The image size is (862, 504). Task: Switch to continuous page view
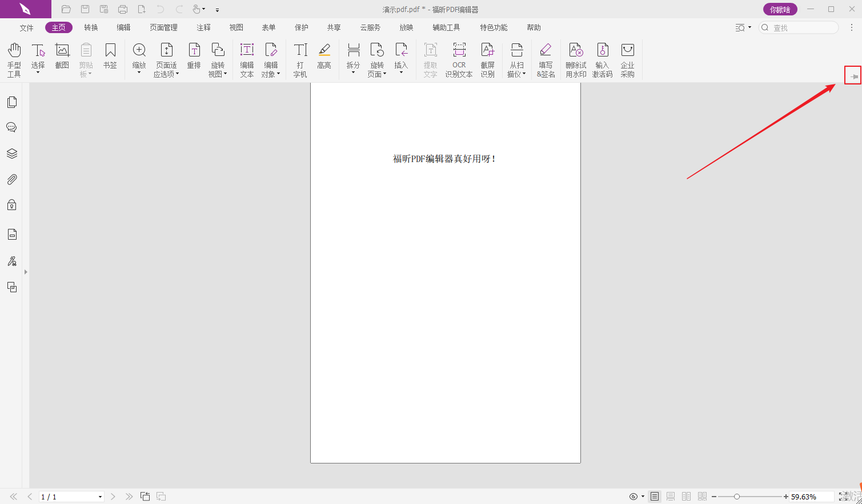pos(671,497)
